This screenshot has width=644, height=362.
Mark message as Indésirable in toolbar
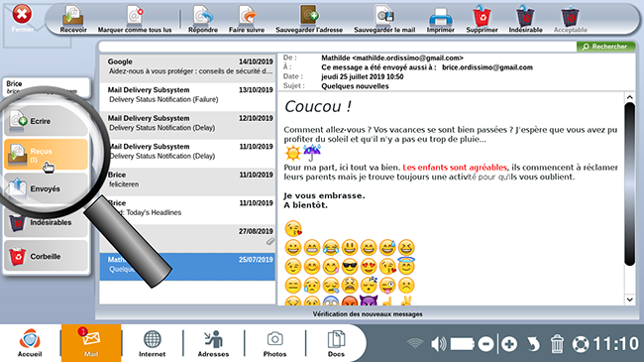pyautogui.click(x=525, y=20)
